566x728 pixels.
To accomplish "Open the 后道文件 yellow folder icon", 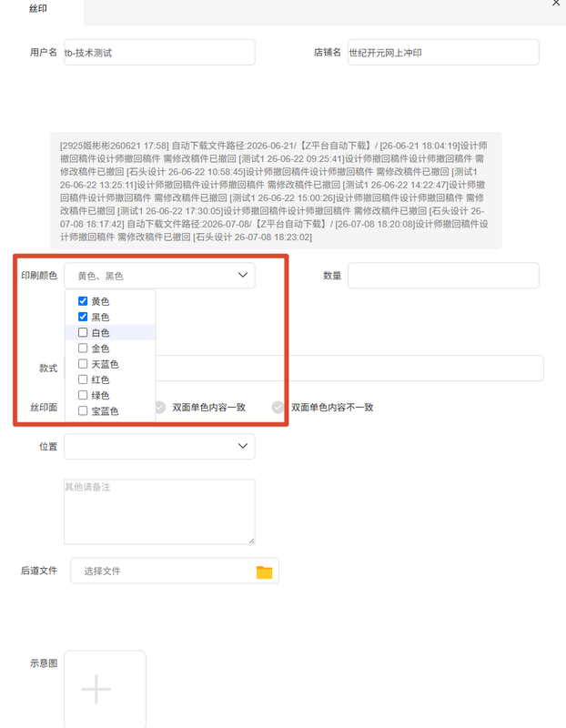I will (264, 572).
